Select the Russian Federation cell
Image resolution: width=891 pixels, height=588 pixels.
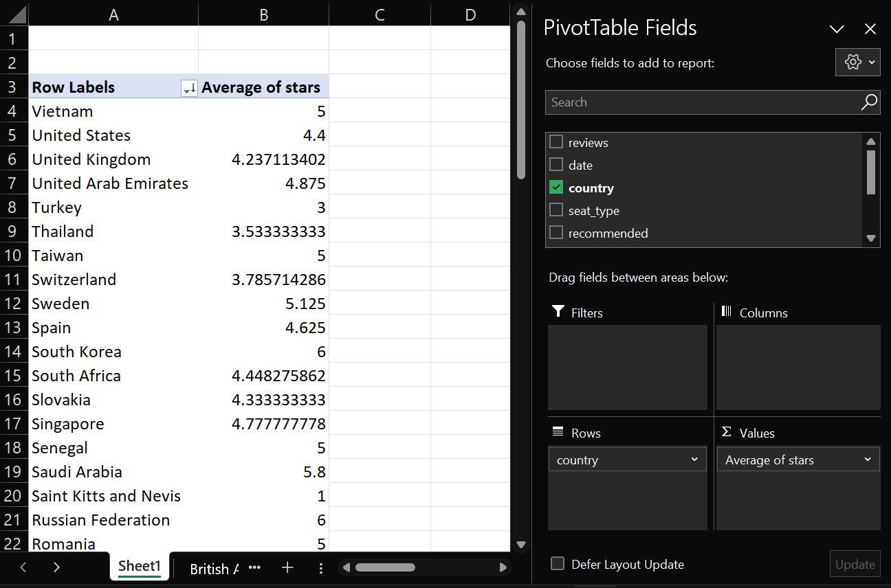click(x=113, y=520)
